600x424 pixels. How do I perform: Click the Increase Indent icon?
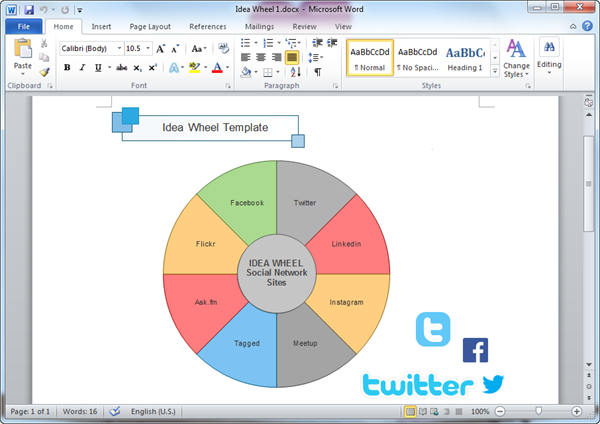click(332, 42)
